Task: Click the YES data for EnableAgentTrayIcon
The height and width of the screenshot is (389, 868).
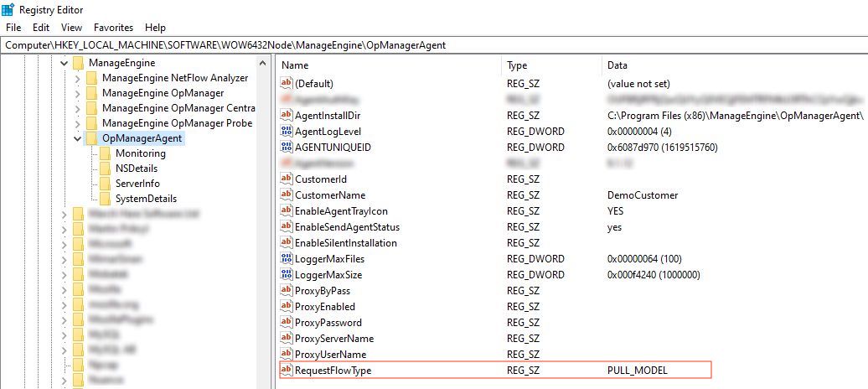Action: [x=615, y=211]
